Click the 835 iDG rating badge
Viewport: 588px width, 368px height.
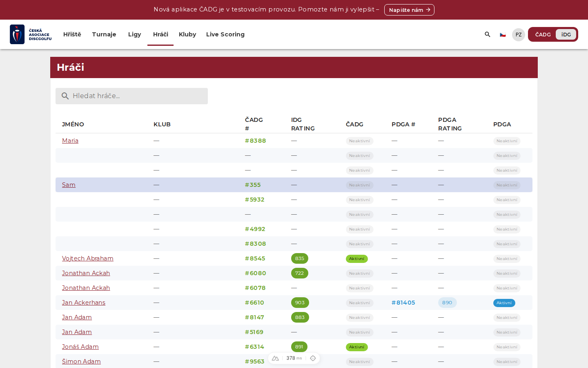300,258
